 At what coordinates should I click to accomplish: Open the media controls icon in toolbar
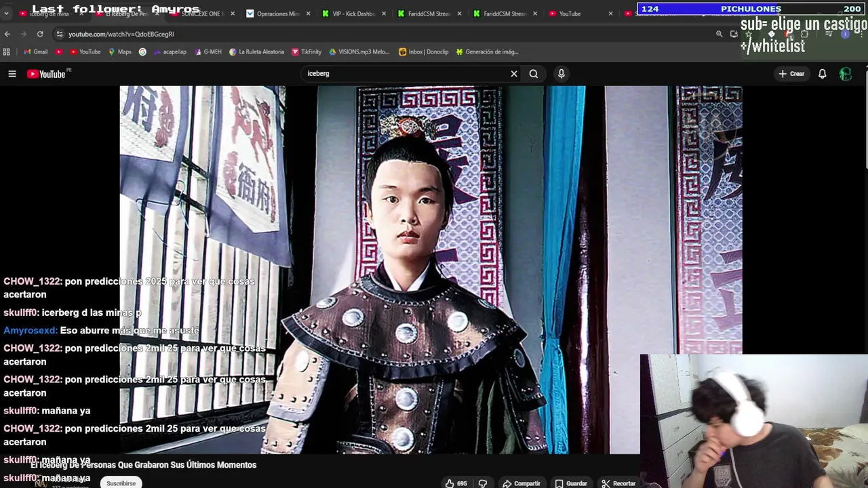click(x=829, y=34)
